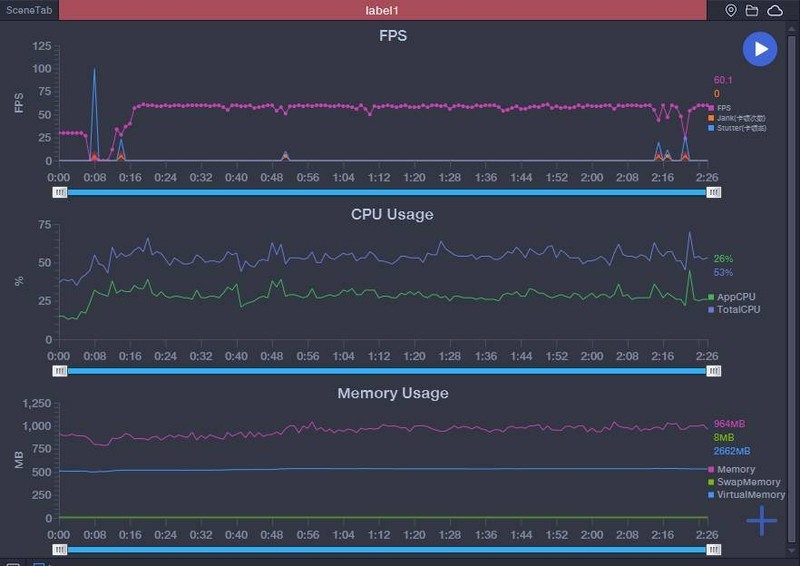Click CPU Usage chart's left range handle
The height and width of the screenshot is (566, 800).
(x=60, y=370)
